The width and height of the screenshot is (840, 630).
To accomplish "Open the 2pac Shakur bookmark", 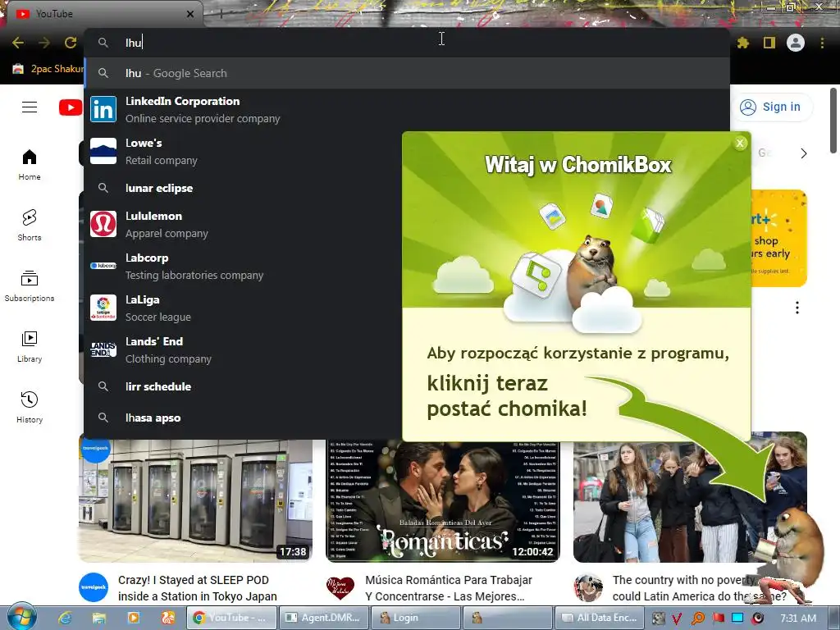I will click(48, 69).
